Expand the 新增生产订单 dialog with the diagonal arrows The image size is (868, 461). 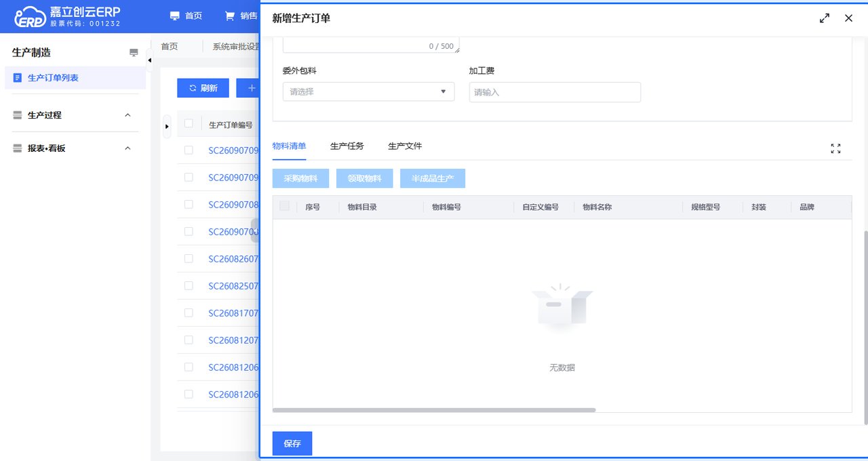825,18
